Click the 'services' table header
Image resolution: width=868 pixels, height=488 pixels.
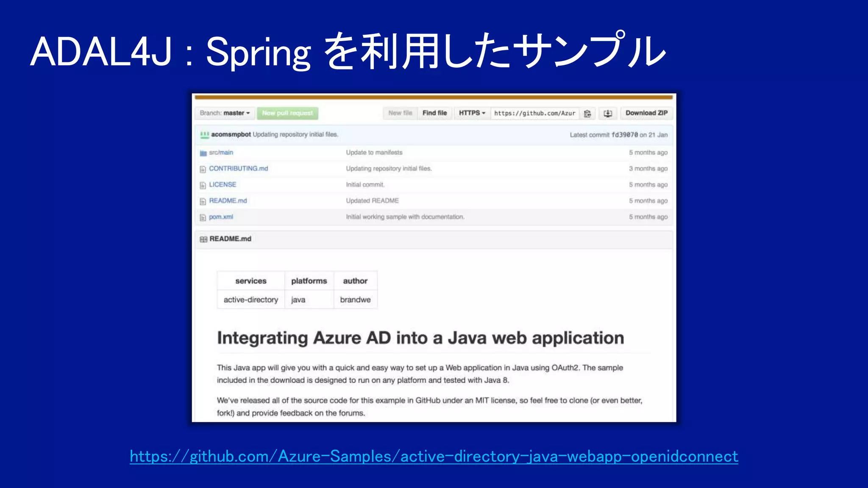(251, 281)
